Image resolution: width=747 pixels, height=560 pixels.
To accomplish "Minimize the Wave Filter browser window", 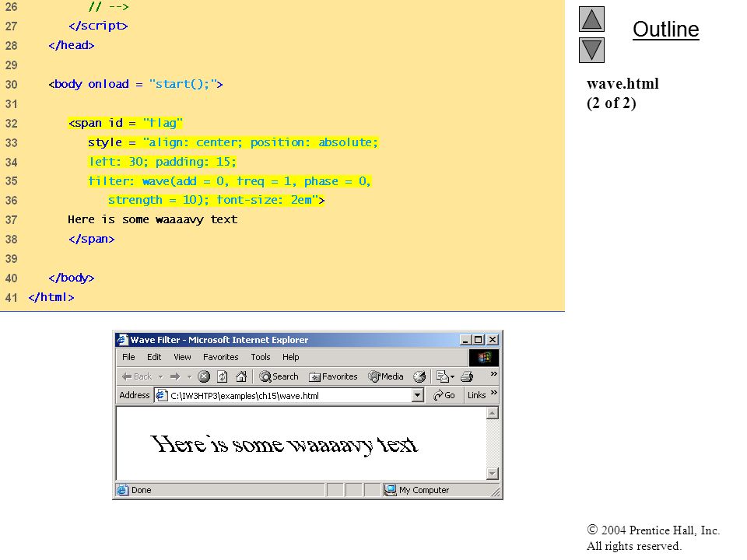I will tap(465, 340).
